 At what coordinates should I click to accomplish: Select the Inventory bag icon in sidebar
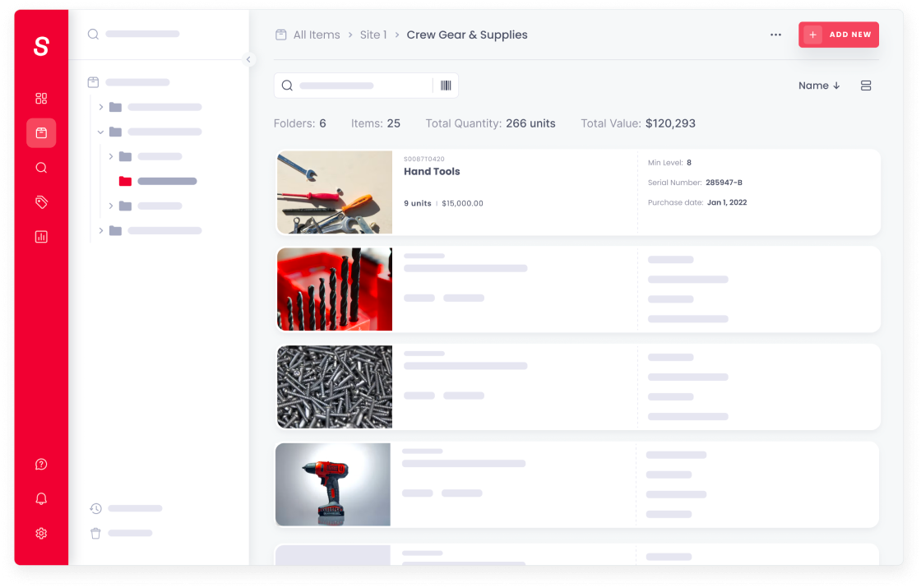41,132
